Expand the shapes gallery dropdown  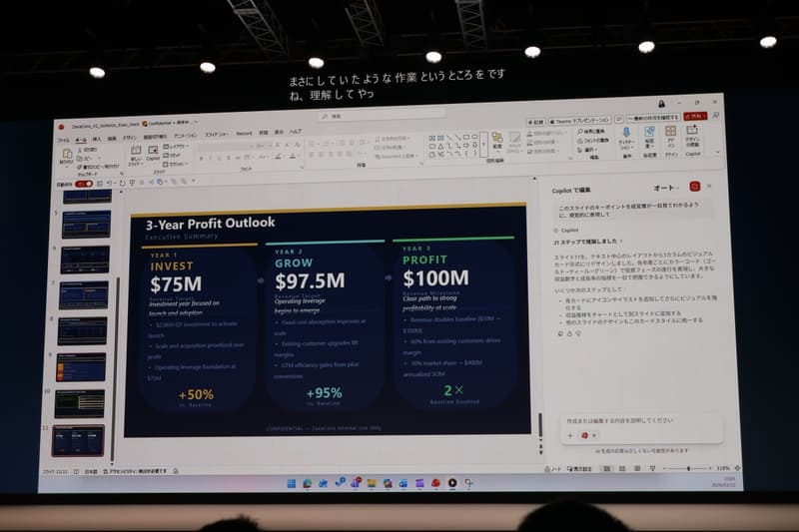483,145
